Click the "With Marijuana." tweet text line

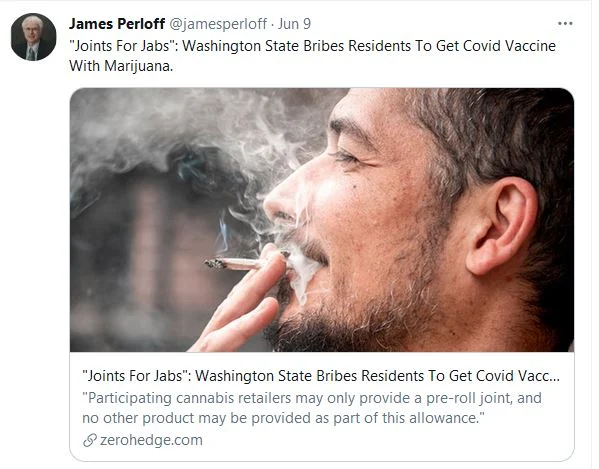point(121,66)
